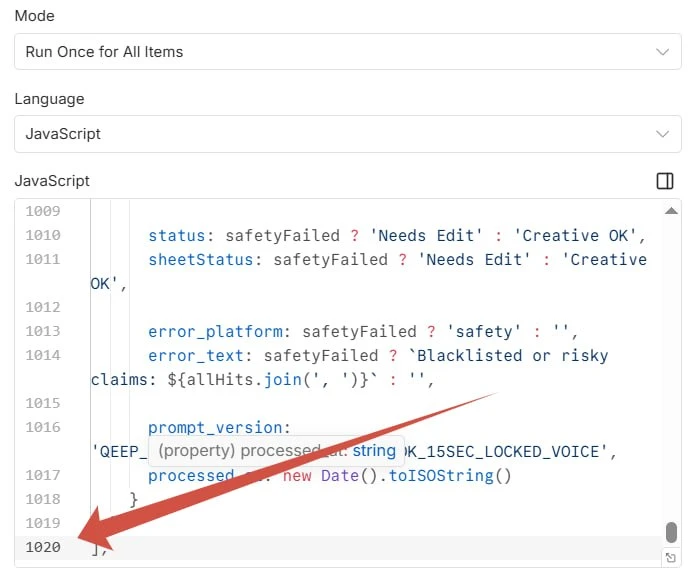Click the closing brace on line 1018
The height and width of the screenshot is (579, 695).
tap(133, 500)
